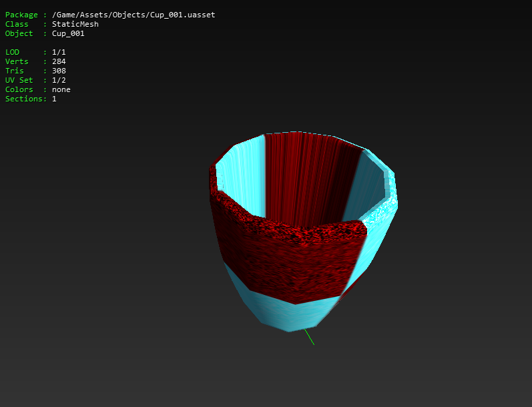Click the Colors value none

[x=61, y=89]
